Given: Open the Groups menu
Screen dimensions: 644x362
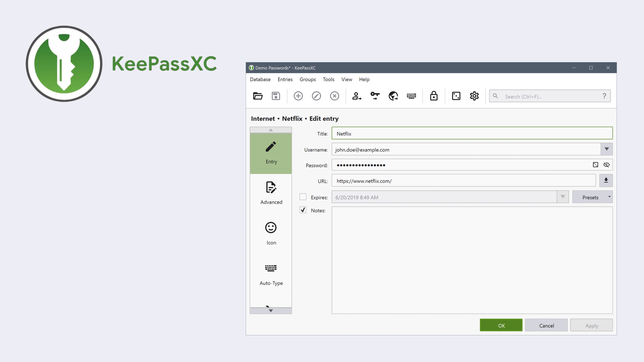Looking at the screenshot, I should (308, 79).
